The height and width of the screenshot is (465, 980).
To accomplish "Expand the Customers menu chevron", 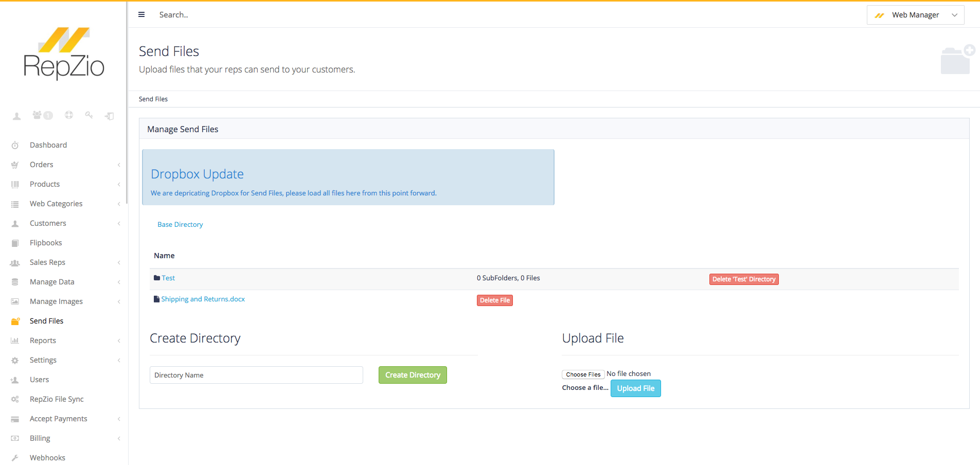I will tap(119, 224).
